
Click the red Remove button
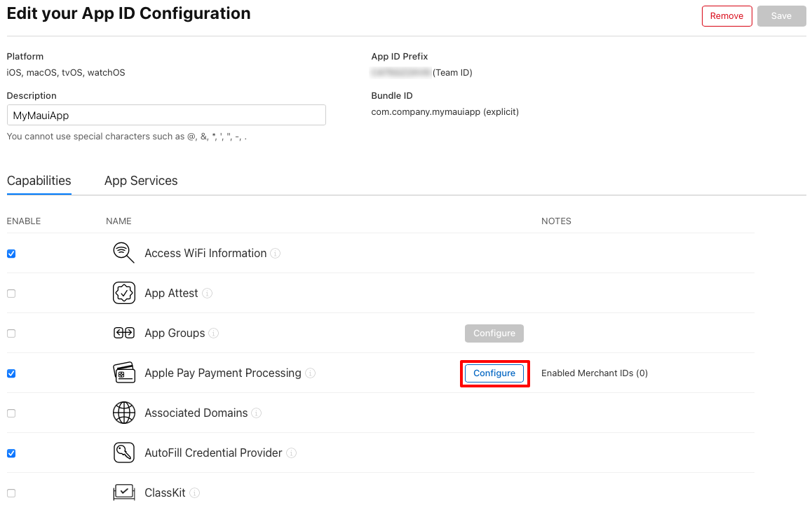click(726, 16)
